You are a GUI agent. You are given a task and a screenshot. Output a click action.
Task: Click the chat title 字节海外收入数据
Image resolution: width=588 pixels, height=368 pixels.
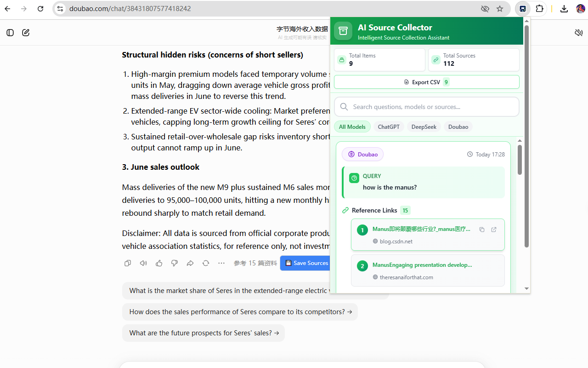302,29
